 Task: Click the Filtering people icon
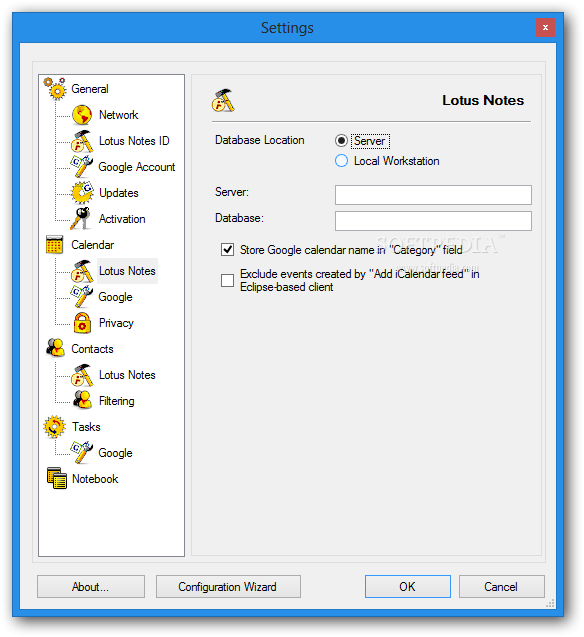[82, 400]
